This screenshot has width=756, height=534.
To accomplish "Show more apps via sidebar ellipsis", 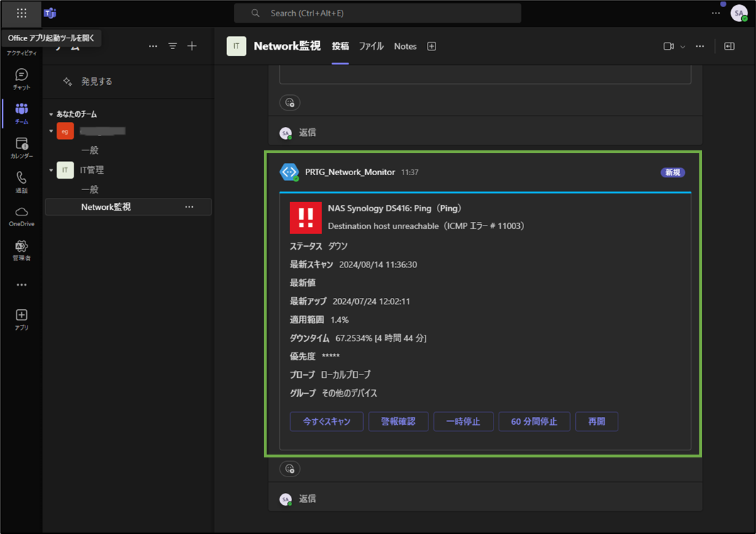I will pyautogui.click(x=21, y=285).
